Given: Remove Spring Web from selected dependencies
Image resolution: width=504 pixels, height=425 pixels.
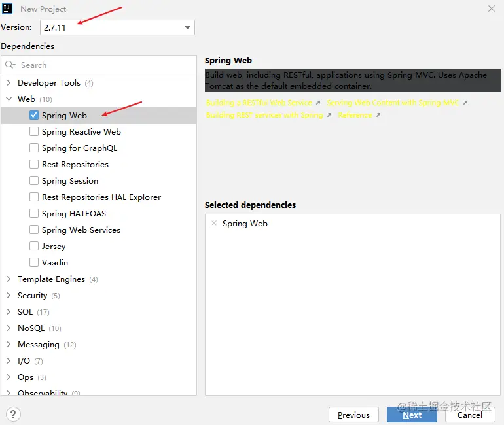Looking at the screenshot, I should click(214, 223).
